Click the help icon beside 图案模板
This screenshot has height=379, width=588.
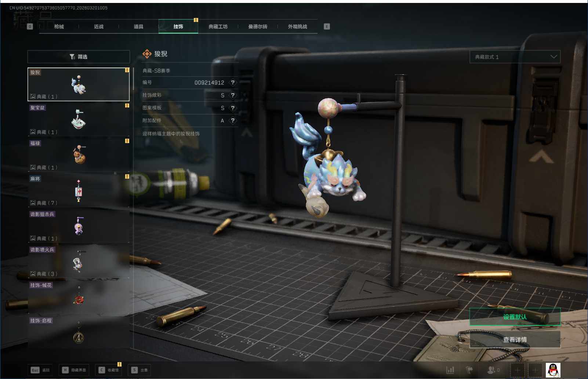[233, 108]
